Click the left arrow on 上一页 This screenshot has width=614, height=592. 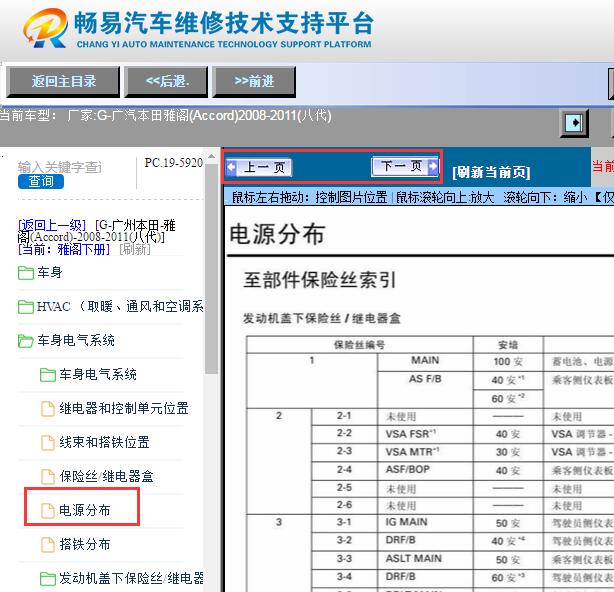coord(232,167)
